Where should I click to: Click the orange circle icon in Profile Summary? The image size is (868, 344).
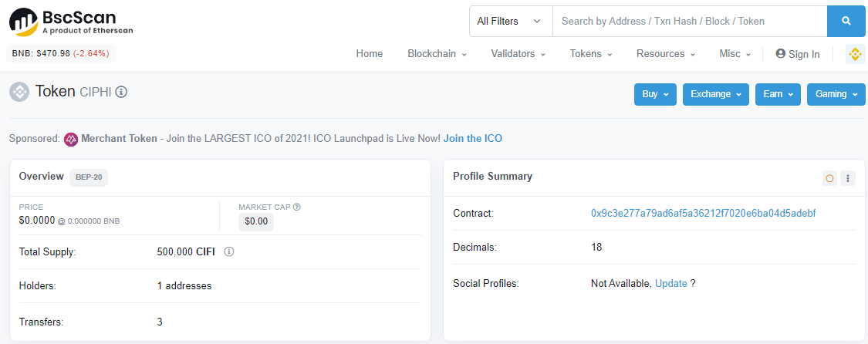pyautogui.click(x=829, y=178)
